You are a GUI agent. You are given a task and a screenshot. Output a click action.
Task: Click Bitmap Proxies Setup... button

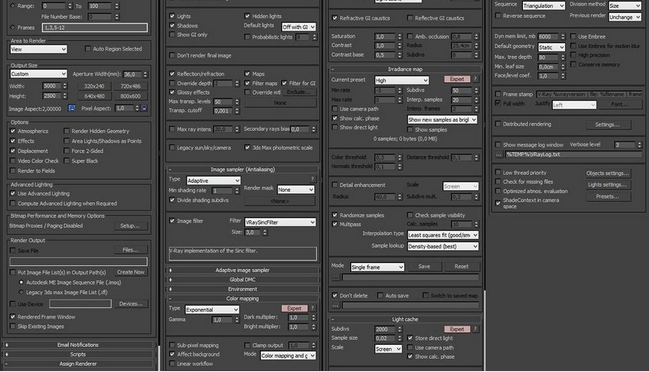point(130,226)
